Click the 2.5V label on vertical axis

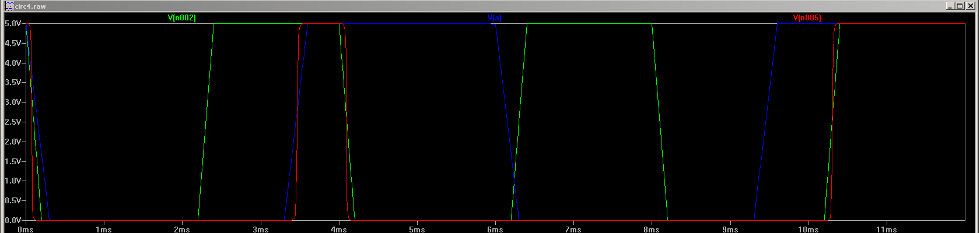(x=12, y=122)
